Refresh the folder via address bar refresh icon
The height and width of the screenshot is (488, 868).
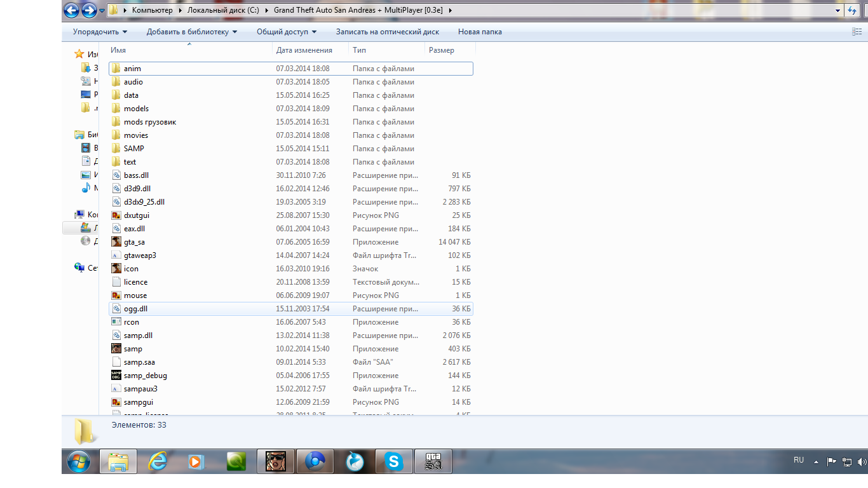tap(852, 10)
